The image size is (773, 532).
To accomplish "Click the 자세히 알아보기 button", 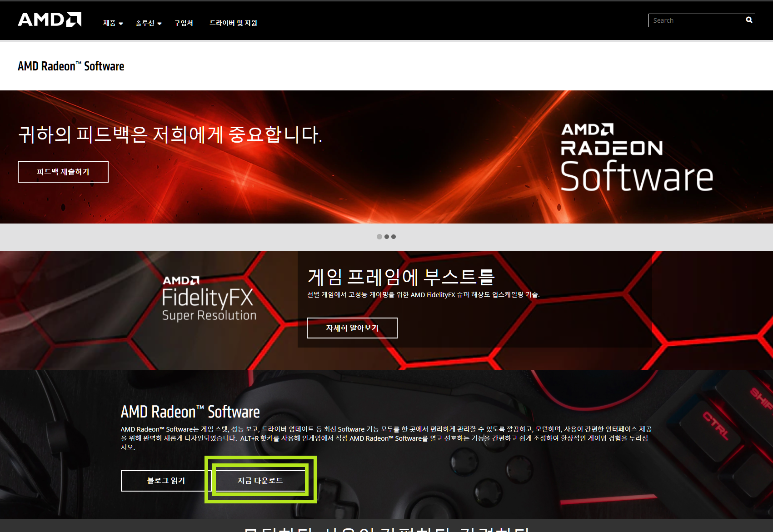I will pos(352,328).
